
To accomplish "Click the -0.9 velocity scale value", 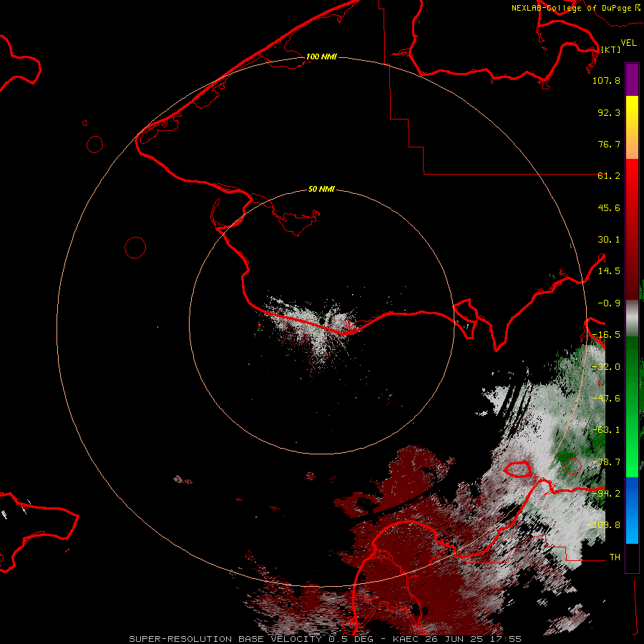I will (x=609, y=303).
